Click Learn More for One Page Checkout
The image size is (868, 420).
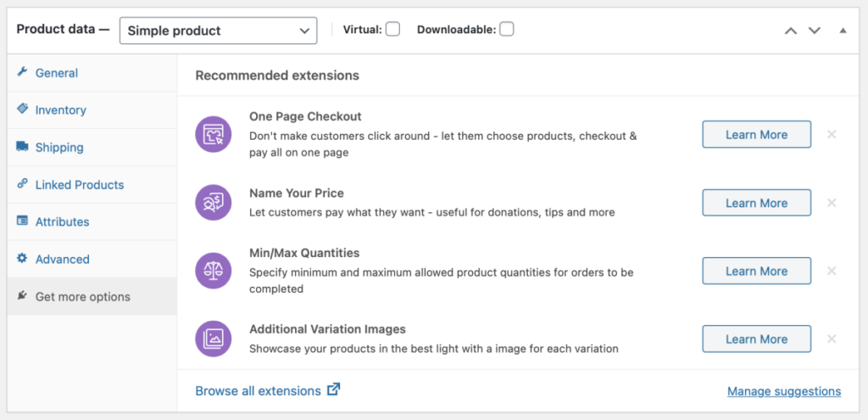click(756, 134)
